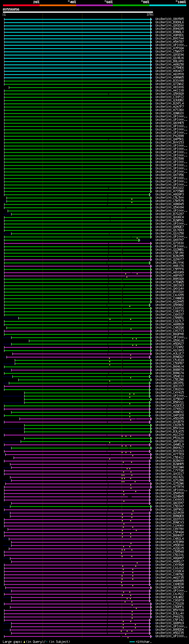Open hit UniRef100_Q2UA39

pyautogui.click(x=170, y=513)
